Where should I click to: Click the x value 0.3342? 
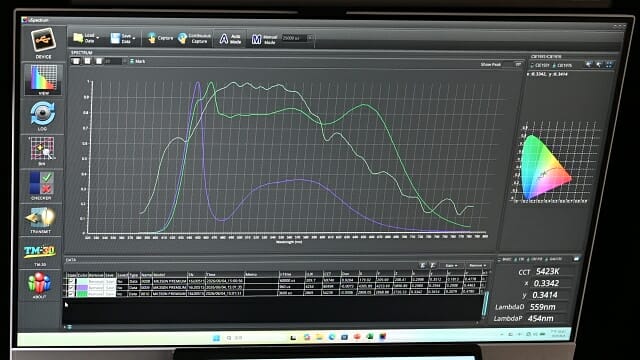tap(546, 283)
